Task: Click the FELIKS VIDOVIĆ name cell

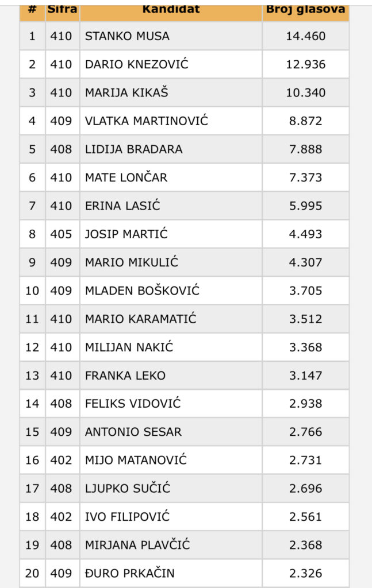Action: (x=133, y=404)
